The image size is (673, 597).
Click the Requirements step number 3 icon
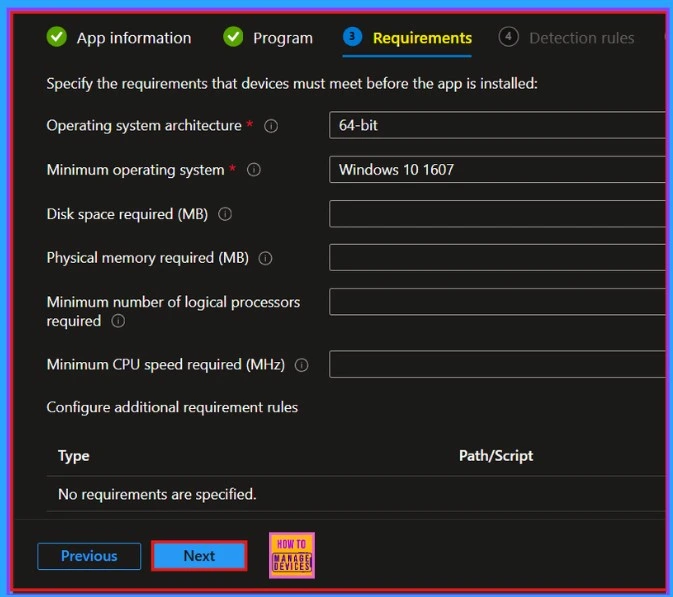(x=352, y=37)
